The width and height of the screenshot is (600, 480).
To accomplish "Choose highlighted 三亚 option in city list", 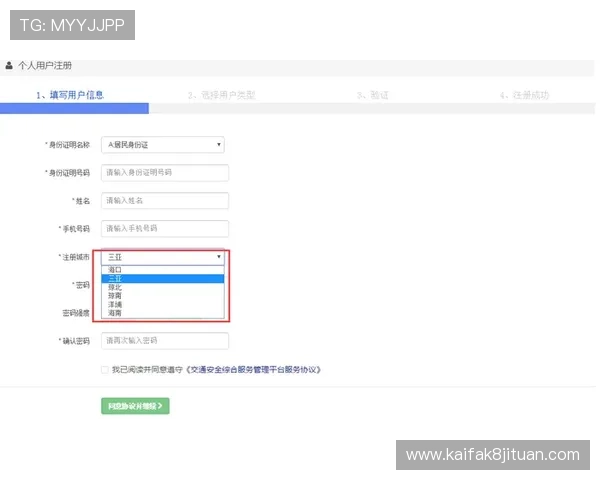I will pos(163,279).
